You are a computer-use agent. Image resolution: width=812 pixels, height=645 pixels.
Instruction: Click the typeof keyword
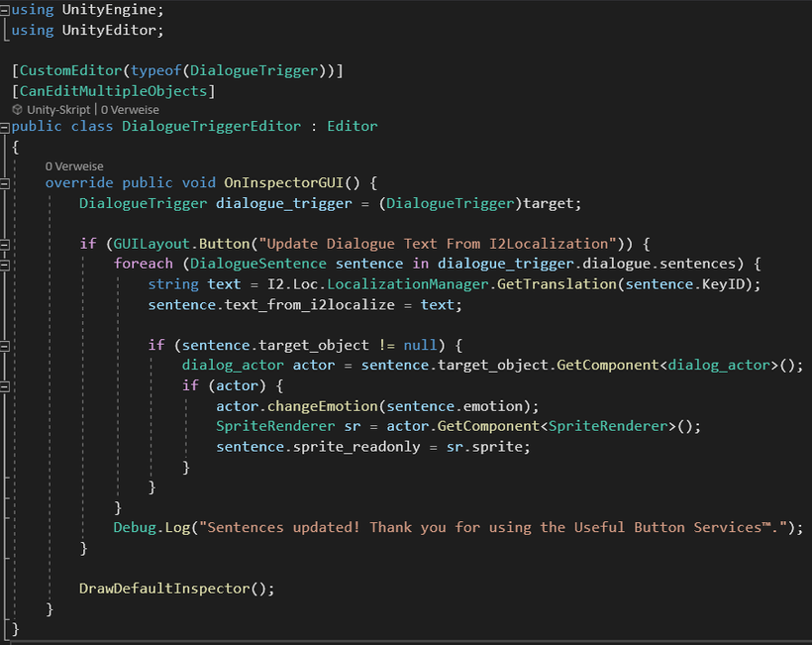[x=155, y=70]
